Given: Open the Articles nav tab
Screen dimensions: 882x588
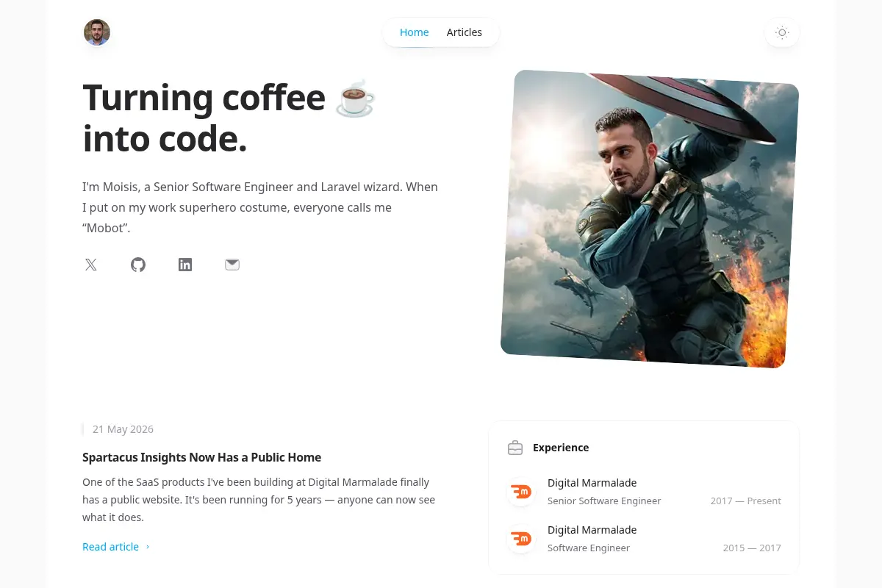Looking at the screenshot, I should [x=465, y=32].
